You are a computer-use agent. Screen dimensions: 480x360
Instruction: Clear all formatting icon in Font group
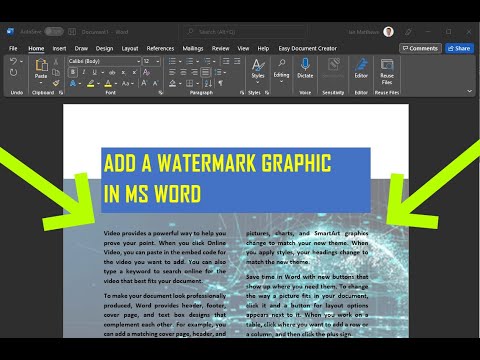click(x=146, y=72)
